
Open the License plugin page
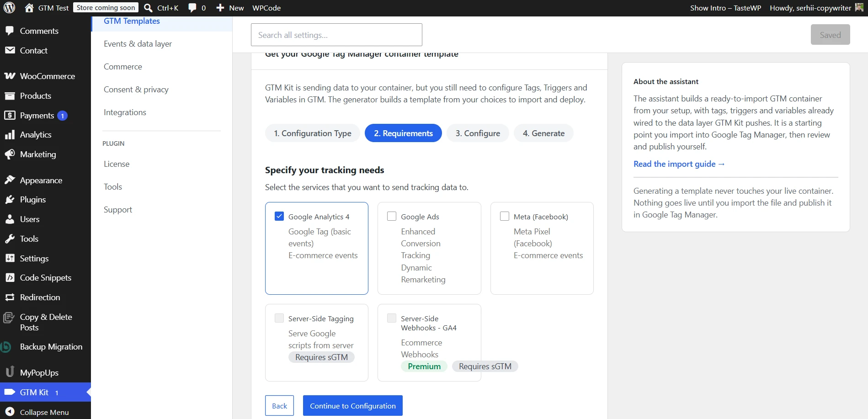(x=117, y=164)
